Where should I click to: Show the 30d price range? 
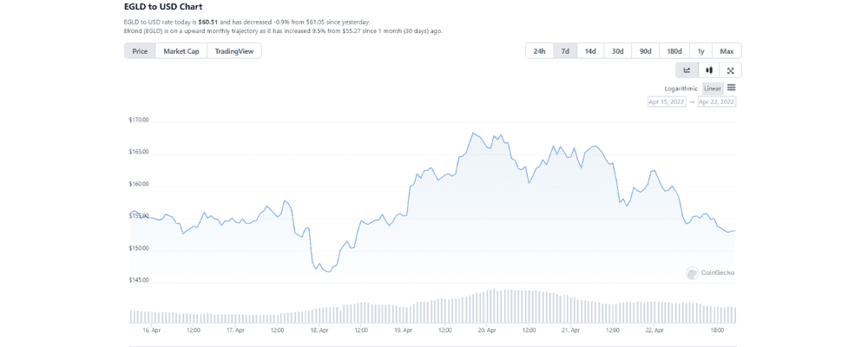pyautogui.click(x=617, y=51)
